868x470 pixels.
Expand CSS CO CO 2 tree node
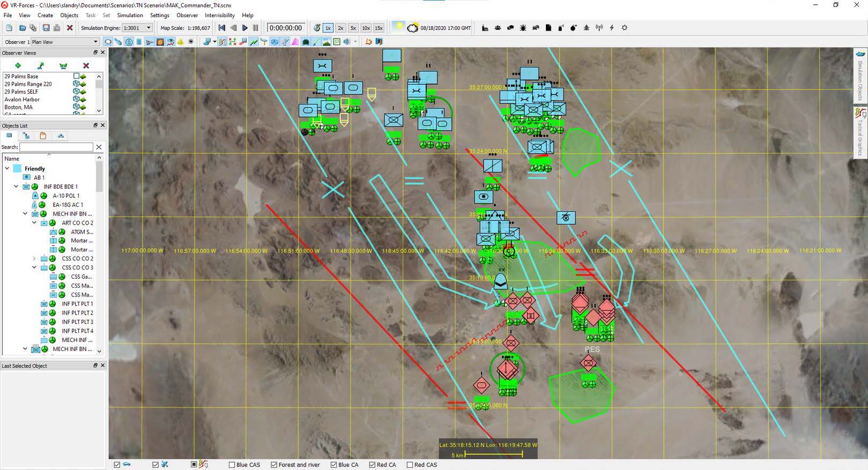[x=34, y=258]
